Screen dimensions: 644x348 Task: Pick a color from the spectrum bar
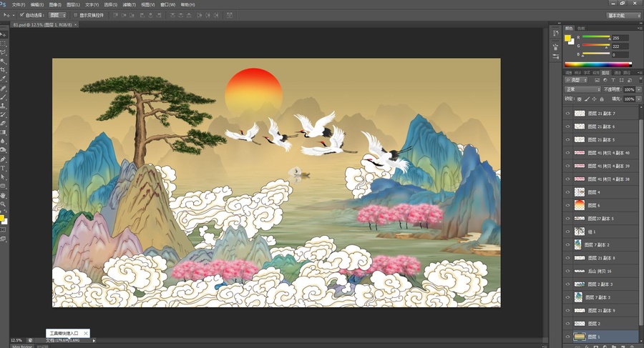597,64
